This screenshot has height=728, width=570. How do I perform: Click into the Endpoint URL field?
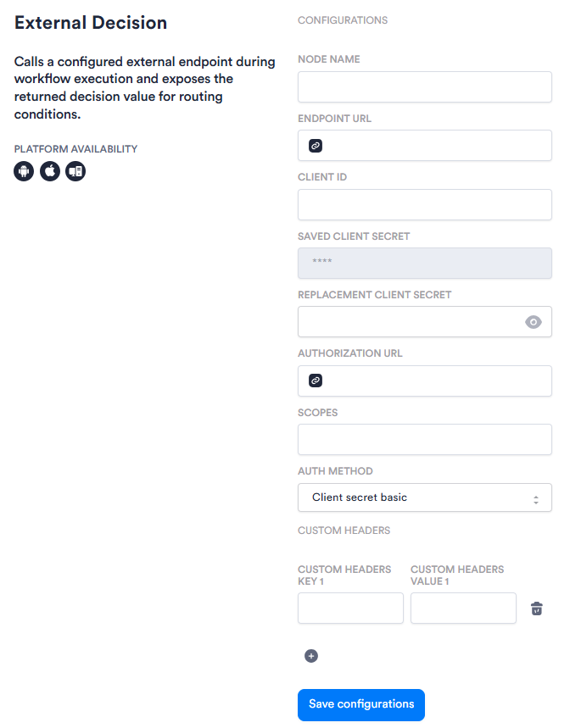pos(425,145)
